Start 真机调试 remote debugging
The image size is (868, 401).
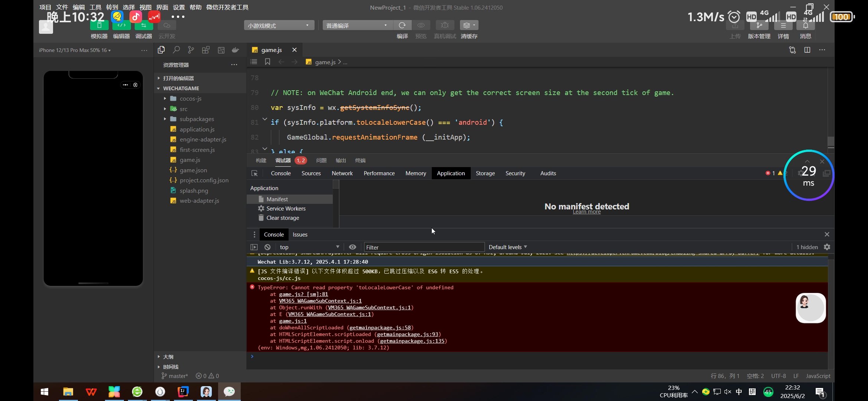point(444,25)
